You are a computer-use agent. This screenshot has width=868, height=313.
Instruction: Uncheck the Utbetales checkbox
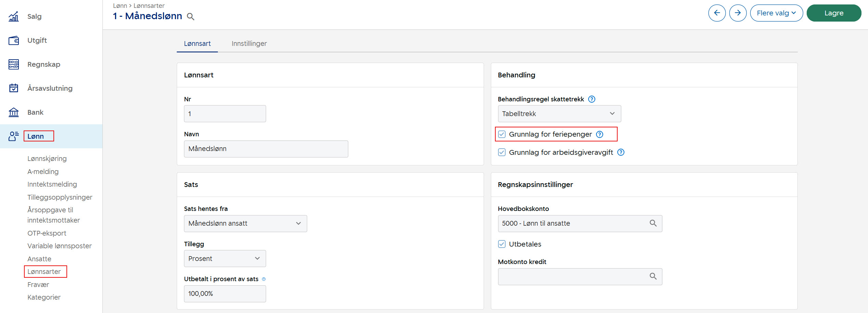502,244
